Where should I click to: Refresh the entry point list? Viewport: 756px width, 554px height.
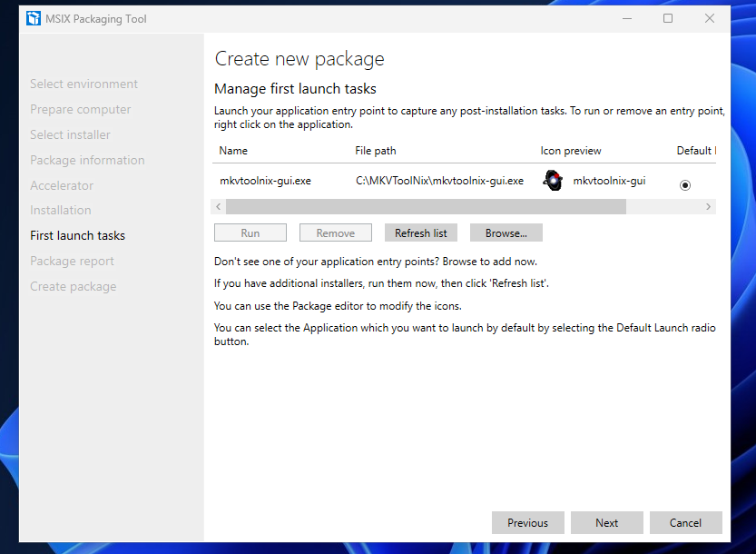421,232
